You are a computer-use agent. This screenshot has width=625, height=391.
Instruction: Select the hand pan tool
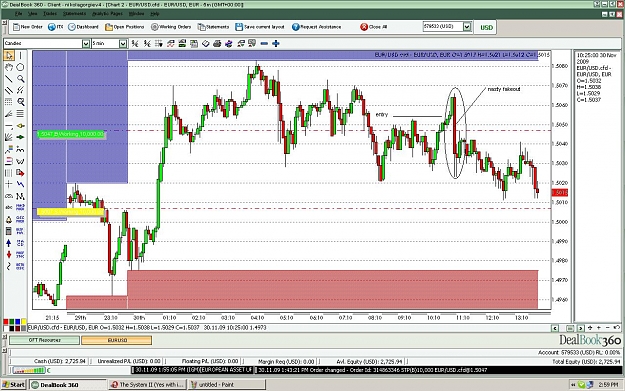coord(9,67)
